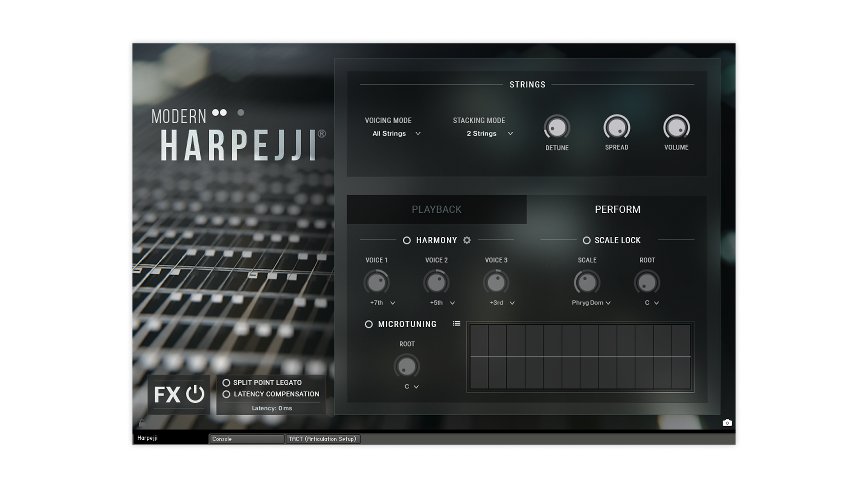Click the Scale knob

coord(587,283)
